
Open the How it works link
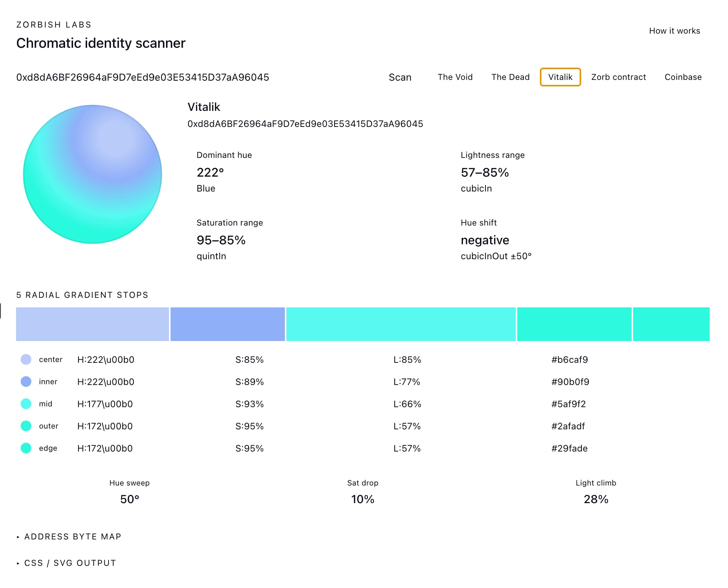(x=674, y=31)
